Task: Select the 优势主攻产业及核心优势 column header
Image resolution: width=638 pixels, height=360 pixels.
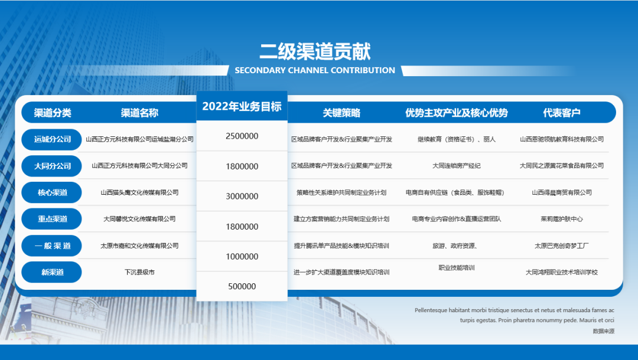Action: point(457,113)
